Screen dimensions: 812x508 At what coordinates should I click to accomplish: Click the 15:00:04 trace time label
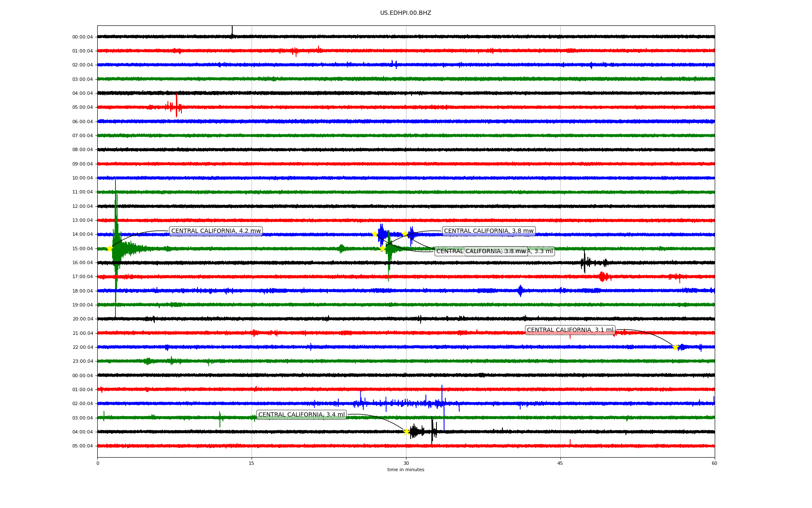coord(82,248)
